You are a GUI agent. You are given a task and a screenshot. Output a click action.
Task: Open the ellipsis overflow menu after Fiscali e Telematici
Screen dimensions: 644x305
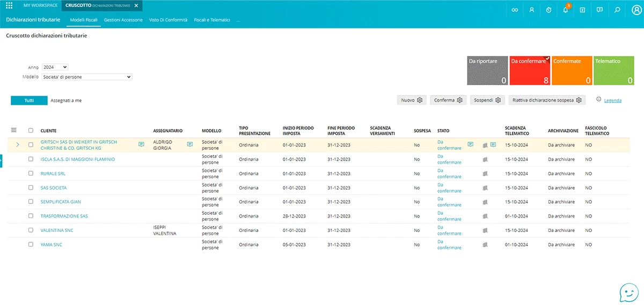click(x=238, y=20)
